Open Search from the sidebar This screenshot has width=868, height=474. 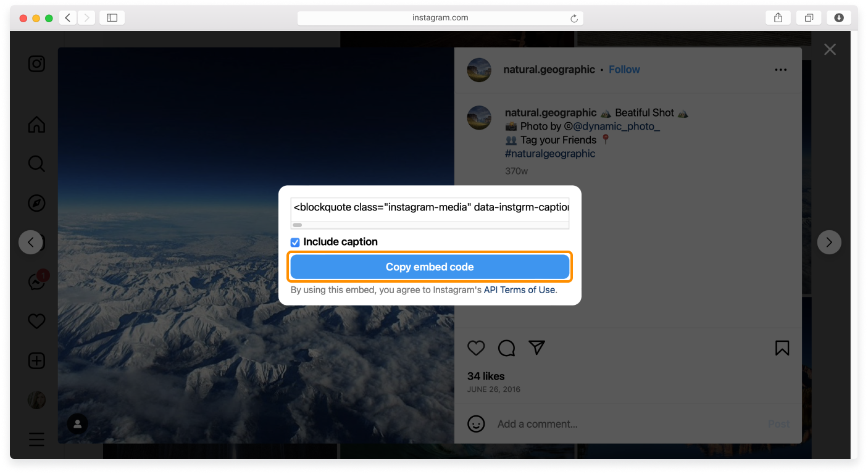[x=36, y=164]
